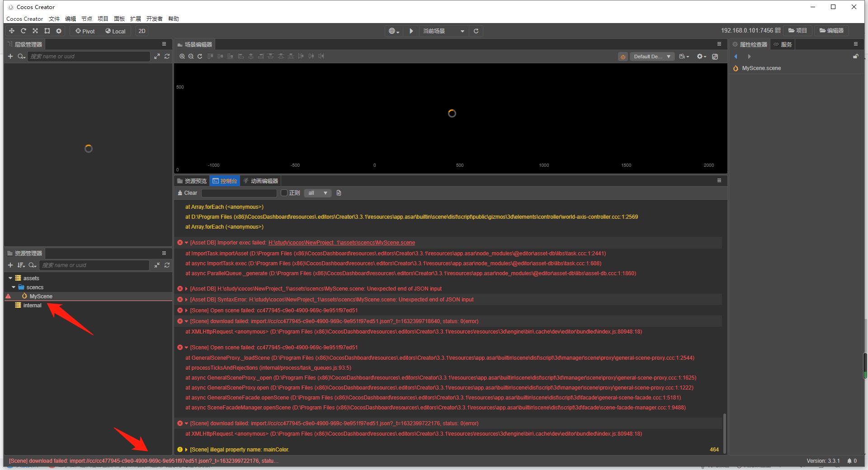This screenshot has width=868, height=470.
Task: Open the 当前场景 scene dropdown
Action: (443, 31)
